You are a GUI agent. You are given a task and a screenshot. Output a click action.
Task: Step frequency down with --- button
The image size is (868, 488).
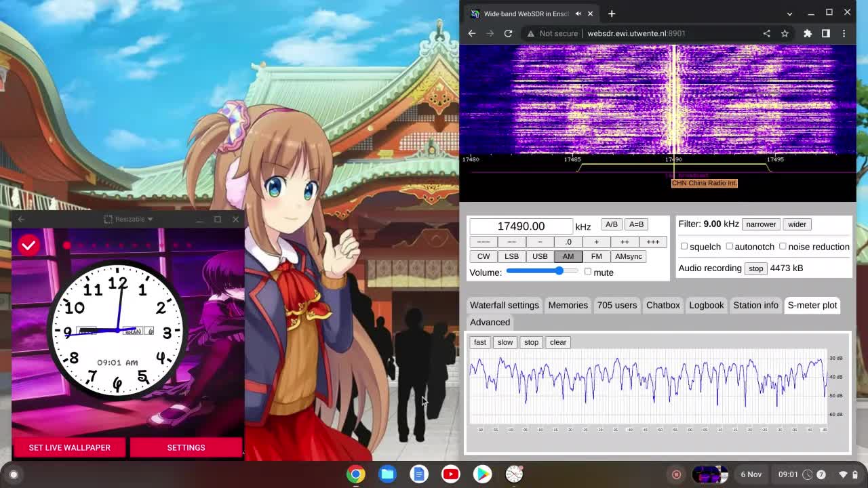[484, 242]
